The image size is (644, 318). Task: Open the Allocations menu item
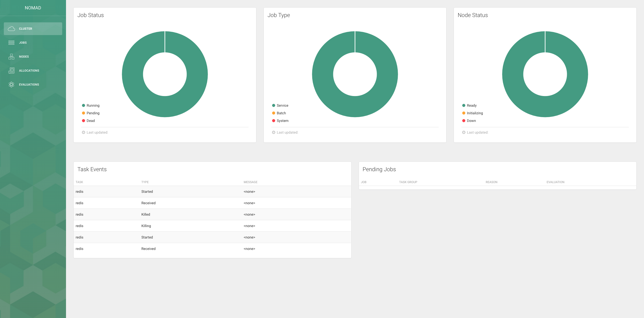29,71
